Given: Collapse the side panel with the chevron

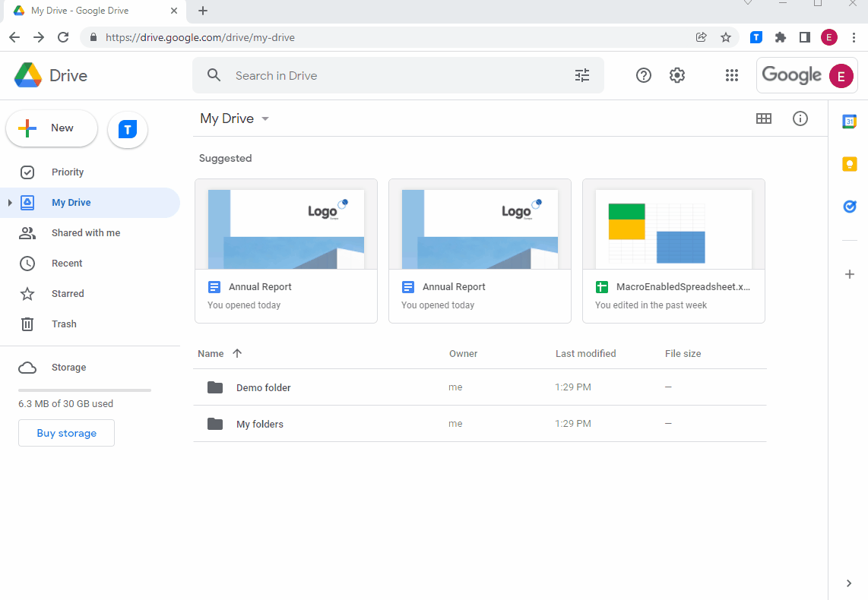Looking at the screenshot, I should point(848,583).
